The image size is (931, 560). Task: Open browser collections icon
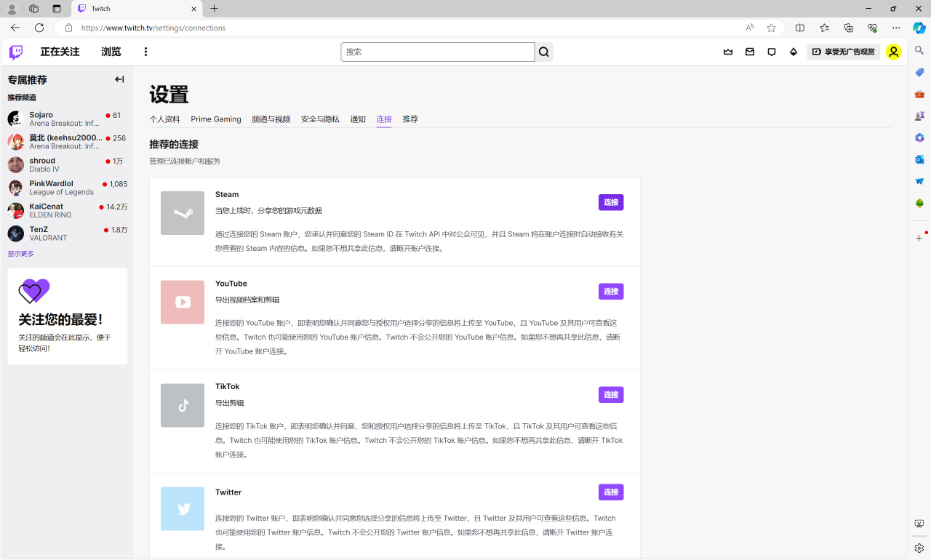(x=848, y=28)
